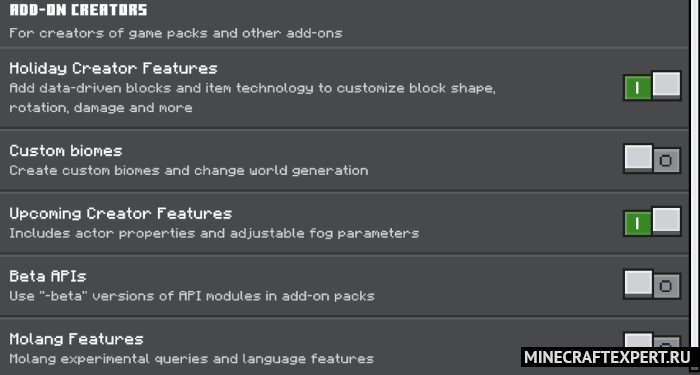Turn off the Upcoming Creator Features switch
700x375 pixels.
tap(652, 221)
